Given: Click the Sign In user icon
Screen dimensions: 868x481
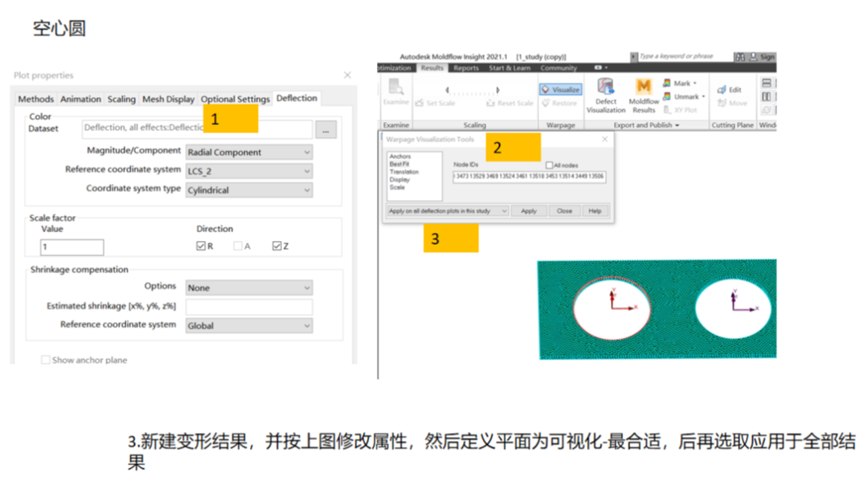Looking at the screenshot, I should (753, 56).
